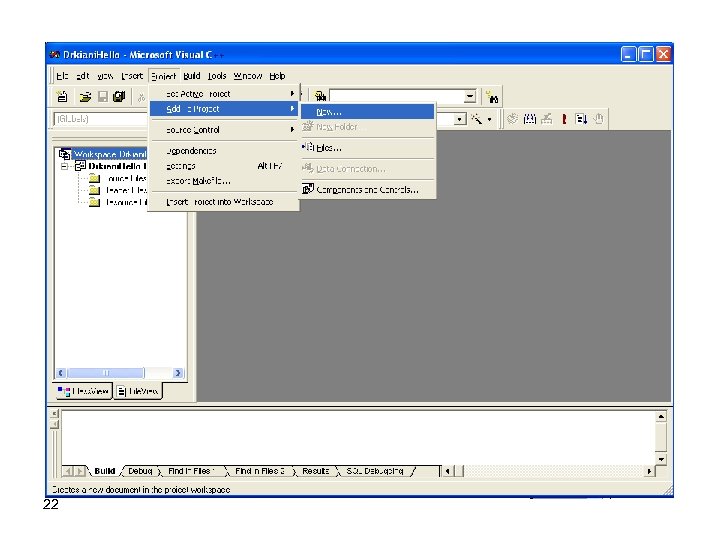Select New... in Add To Project submenu
The height and width of the screenshot is (540, 720).
367,112
